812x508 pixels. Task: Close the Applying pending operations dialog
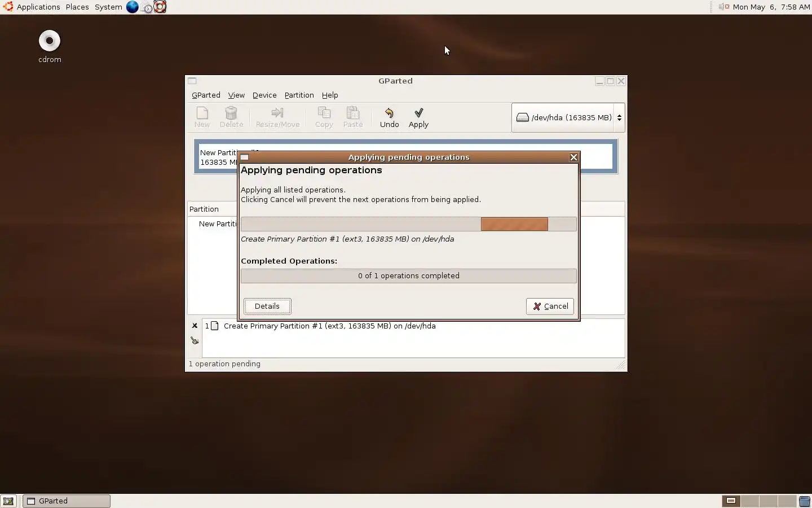(x=573, y=157)
